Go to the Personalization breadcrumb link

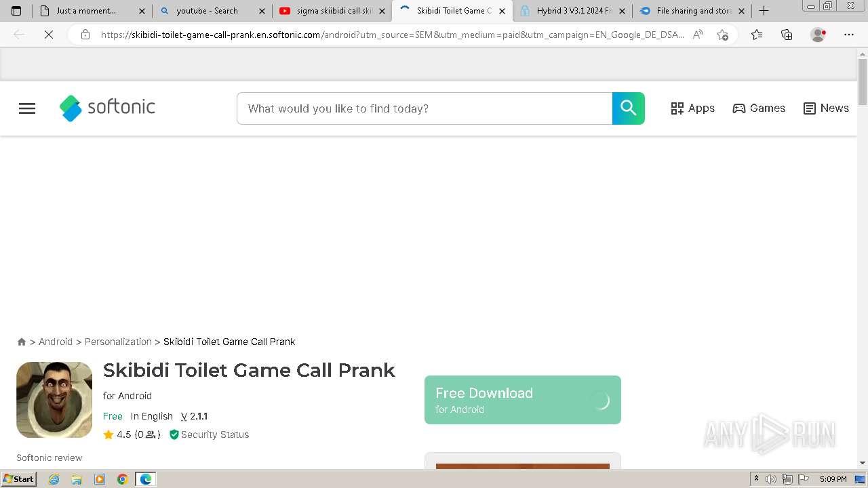click(118, 342)
